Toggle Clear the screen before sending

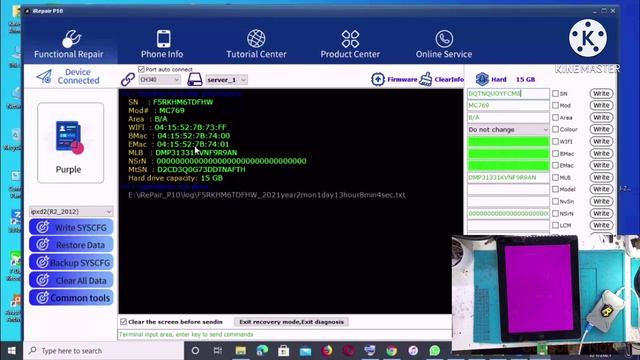coord(123,322)
